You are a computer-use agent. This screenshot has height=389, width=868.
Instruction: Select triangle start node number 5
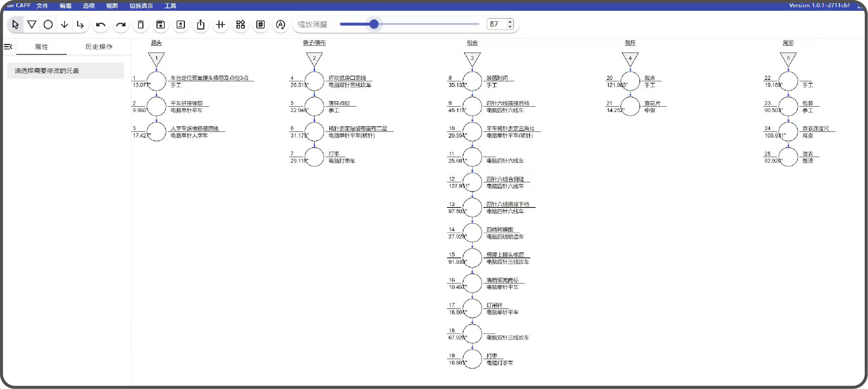[x=788, y=58]
